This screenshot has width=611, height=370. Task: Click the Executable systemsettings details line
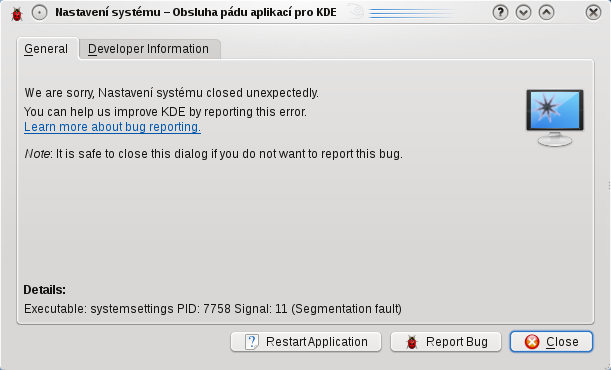(213, 309)
